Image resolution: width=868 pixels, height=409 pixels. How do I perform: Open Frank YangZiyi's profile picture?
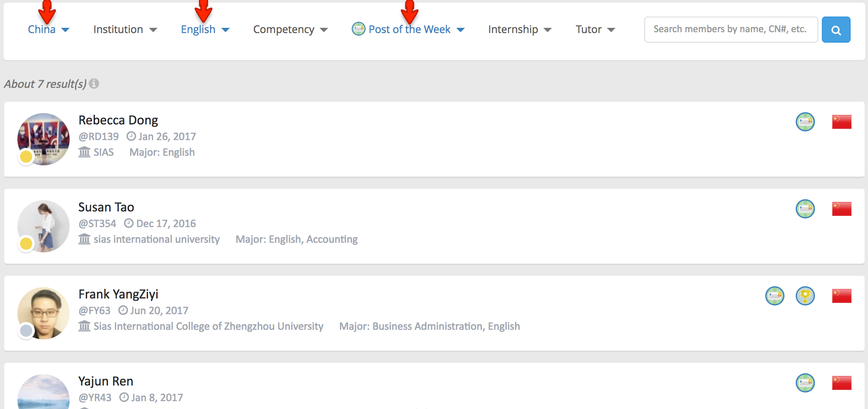pos(44,313)
